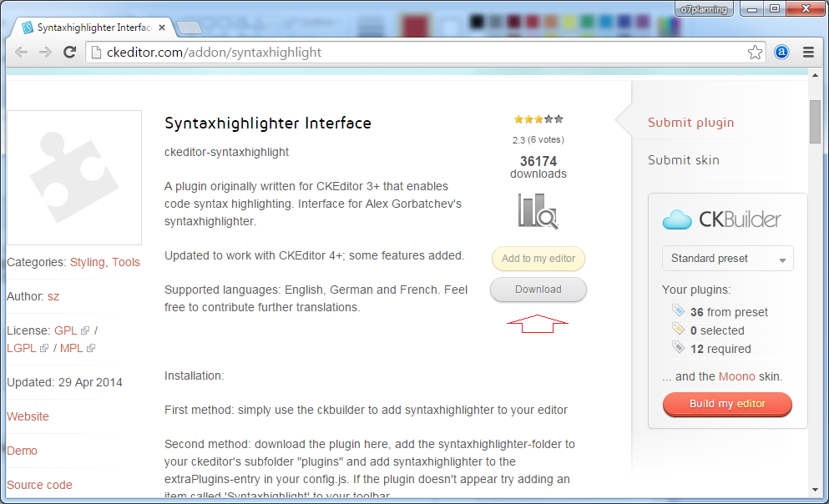The width and height of the screenshot is (829, 504).
Task: Open the plugin Website link
Action: click(x=28, y=417)
